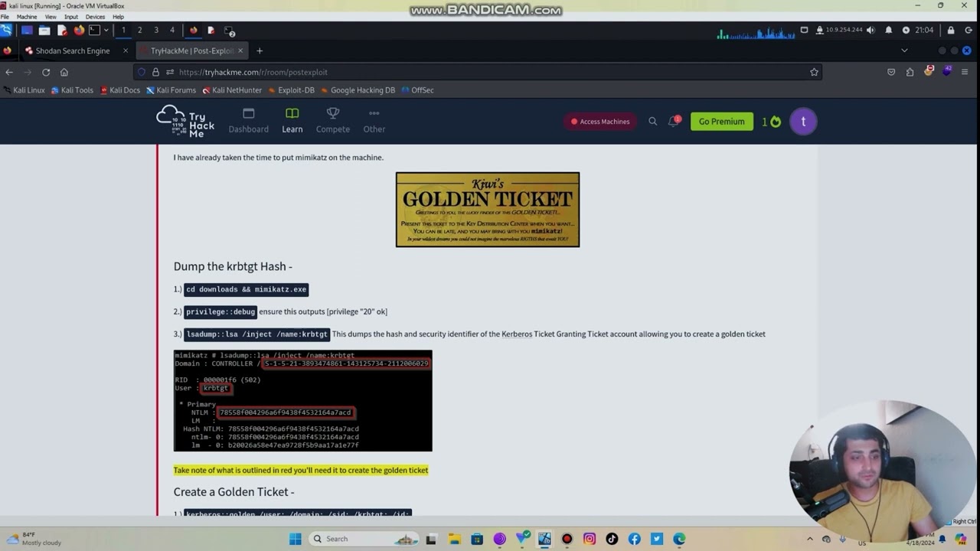Open Exploit-DB bookmark
The image size is (980, 551).
(x=291, y=90)
